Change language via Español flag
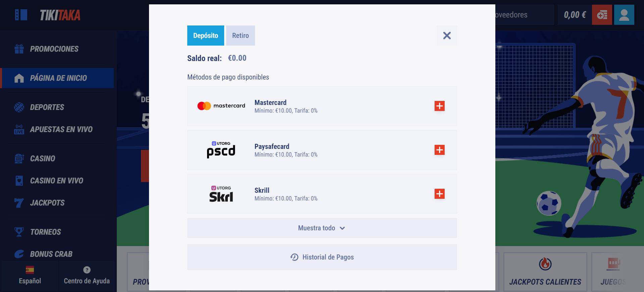Screen dimensions: 644x292 [30, 270]
